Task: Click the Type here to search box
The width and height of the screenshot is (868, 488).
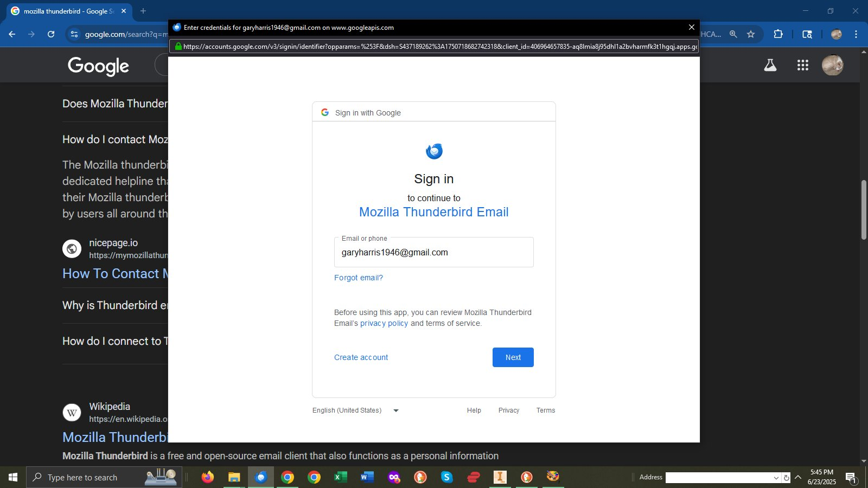Action: point(104,477)
